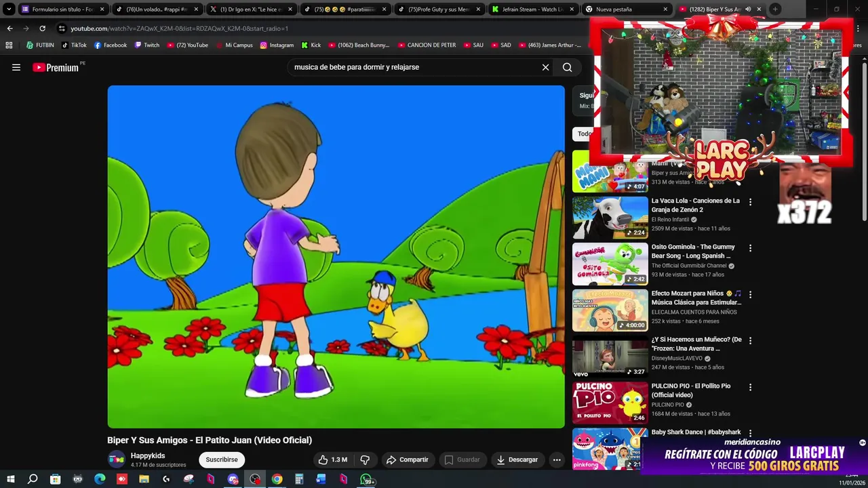
Task: Open options for Frozen Muñeco video
Action: [x=750, y=340]
